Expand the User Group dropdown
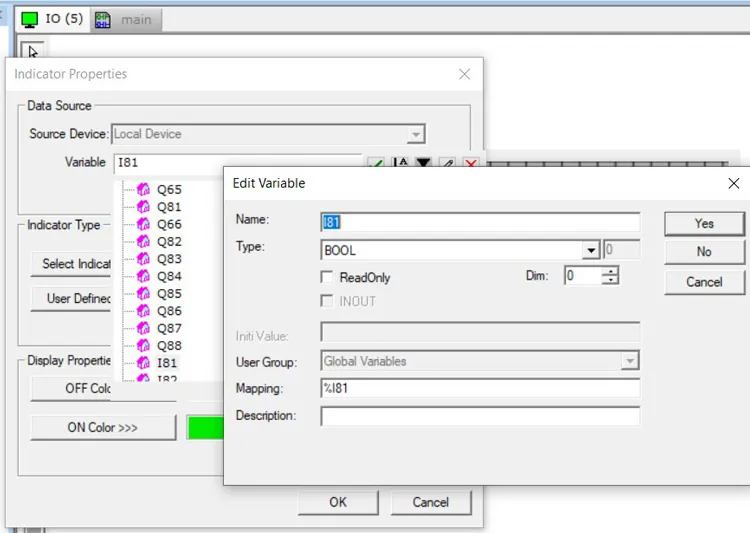Image resolution: width=750 pixels, height=533 pixels. [629, 361]
